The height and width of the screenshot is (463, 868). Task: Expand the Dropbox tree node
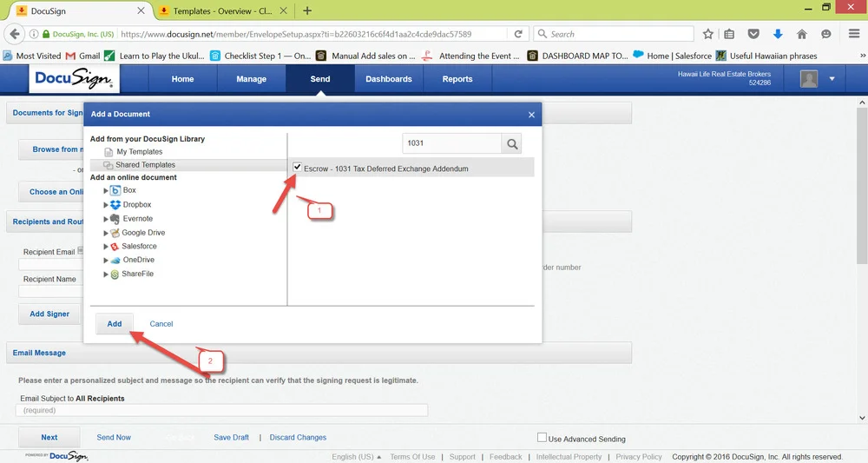106,205
